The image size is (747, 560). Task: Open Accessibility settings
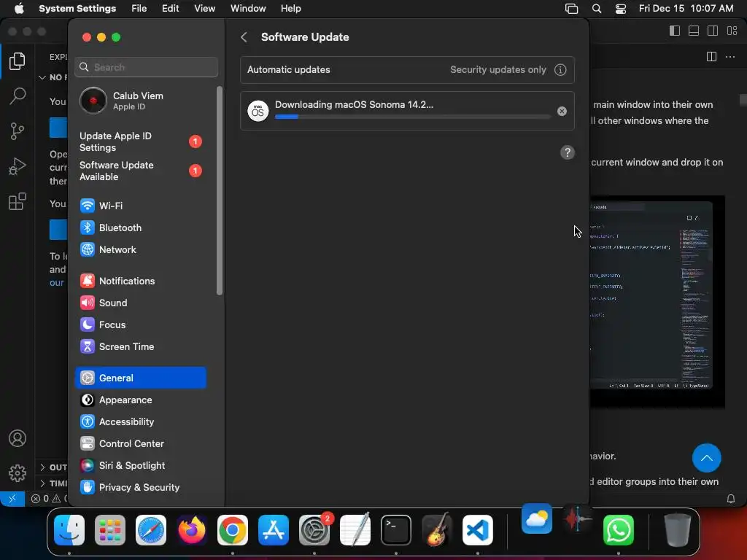[x=141, y=422]
